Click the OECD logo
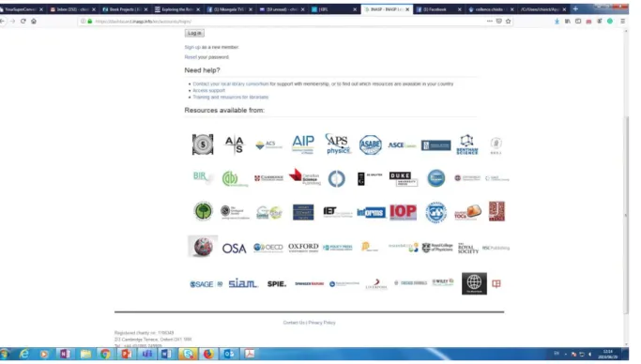The width and height of the screenshot is (641, 364). (x=268, y=248)
